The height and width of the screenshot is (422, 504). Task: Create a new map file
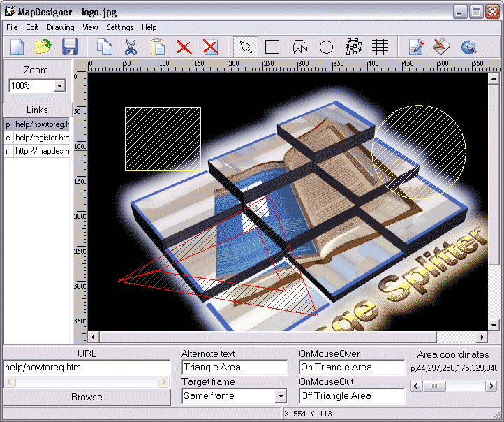coord(17,47)
